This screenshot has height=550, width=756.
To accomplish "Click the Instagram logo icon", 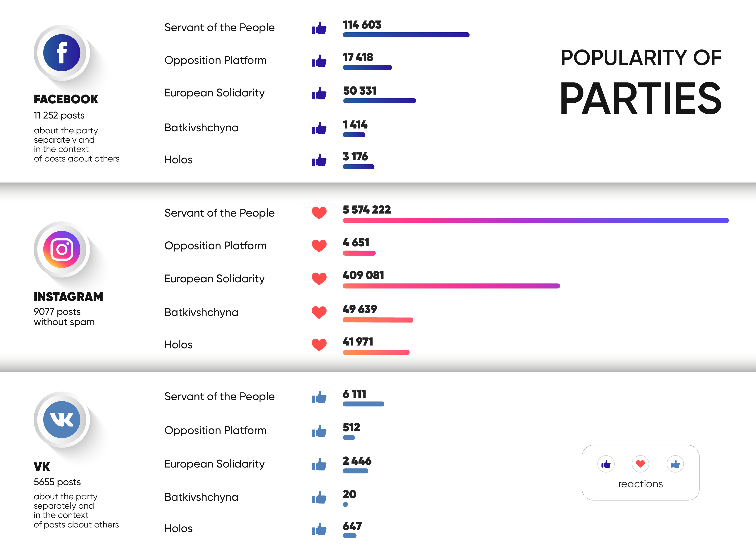I will click(x=62, y=249).
